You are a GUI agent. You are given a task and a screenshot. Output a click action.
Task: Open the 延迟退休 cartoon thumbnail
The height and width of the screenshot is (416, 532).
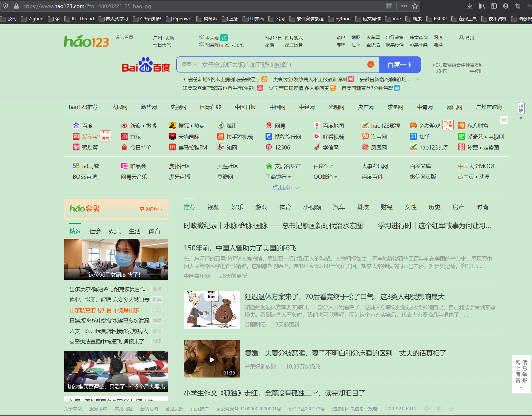coord(212,310)
